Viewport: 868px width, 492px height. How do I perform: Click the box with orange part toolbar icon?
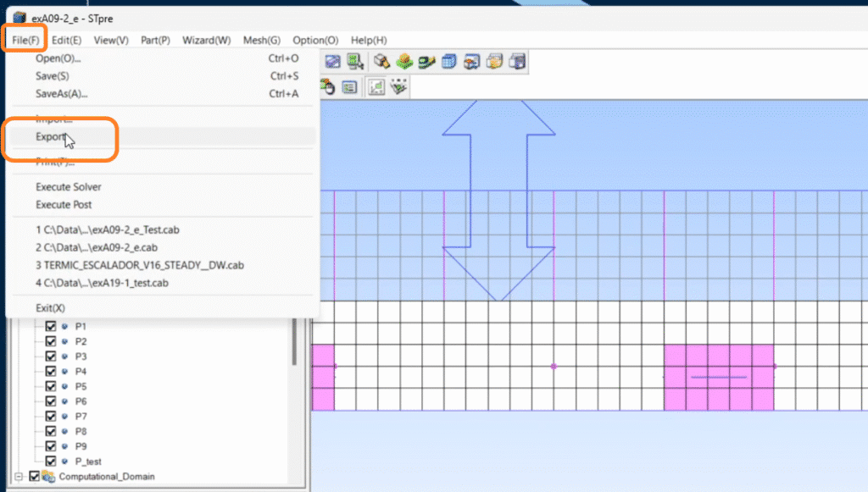coord(381,61)
